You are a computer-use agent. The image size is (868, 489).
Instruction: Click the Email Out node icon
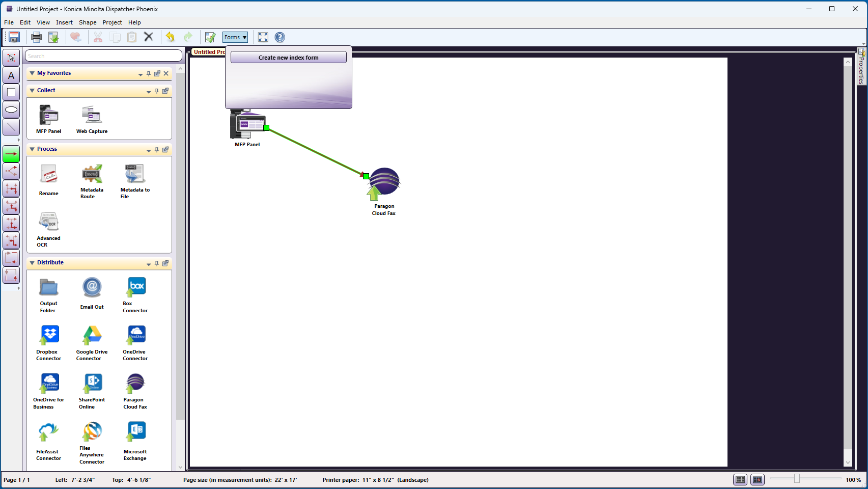pyautogui.click(x=92, y=287)
